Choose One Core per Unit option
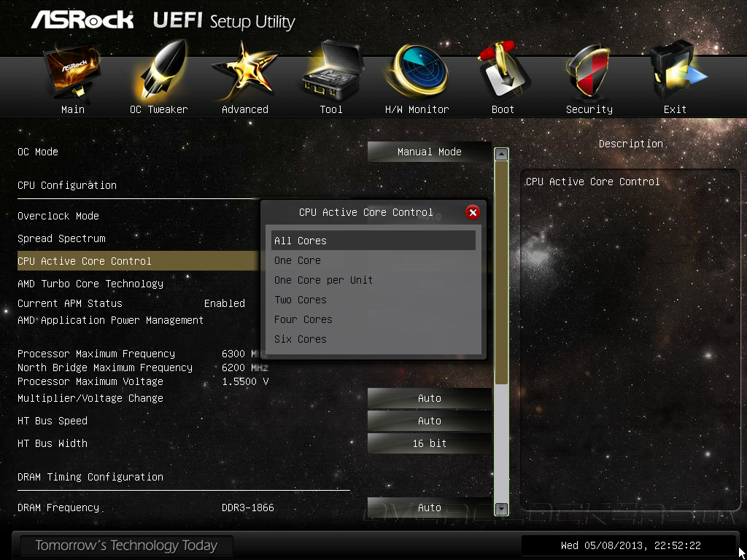This screenshot has height=560, width=747. tap(373, 280)
